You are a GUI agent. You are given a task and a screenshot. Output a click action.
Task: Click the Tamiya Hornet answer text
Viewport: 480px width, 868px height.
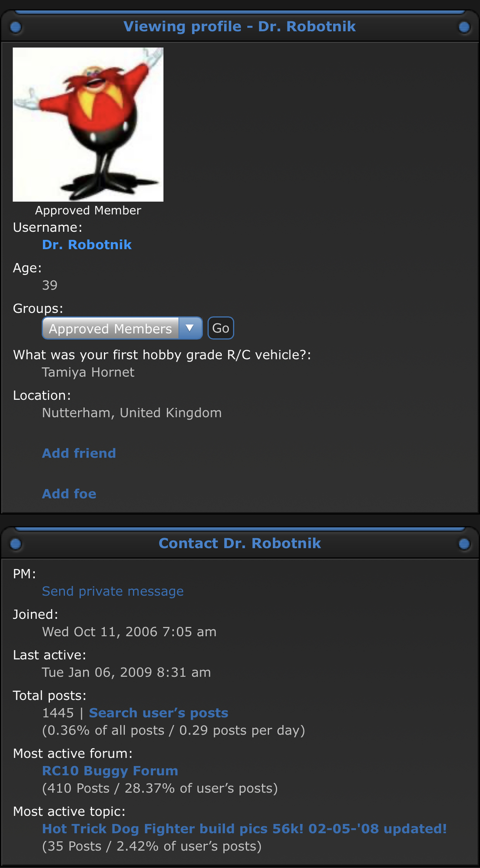click(88, 372)
